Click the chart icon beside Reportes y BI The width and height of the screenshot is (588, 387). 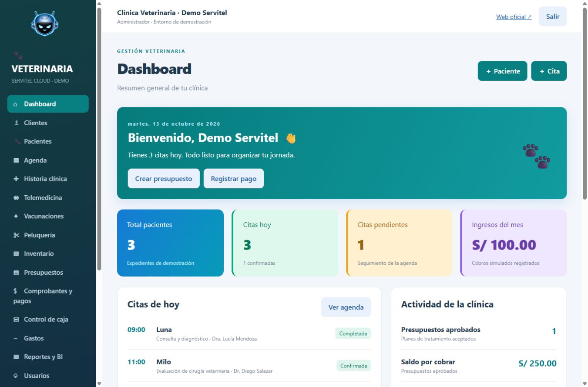tap(16, 357)
